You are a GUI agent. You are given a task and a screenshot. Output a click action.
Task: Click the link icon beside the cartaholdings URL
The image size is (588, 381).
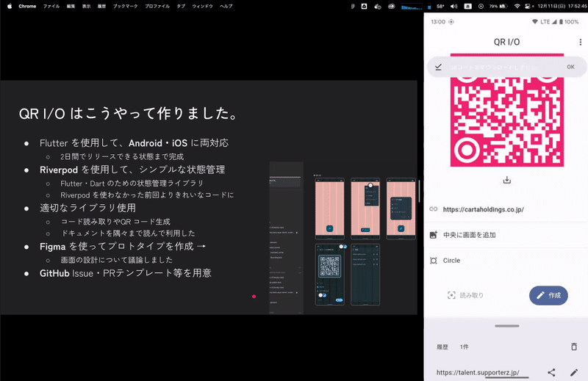tap(434, 209)
